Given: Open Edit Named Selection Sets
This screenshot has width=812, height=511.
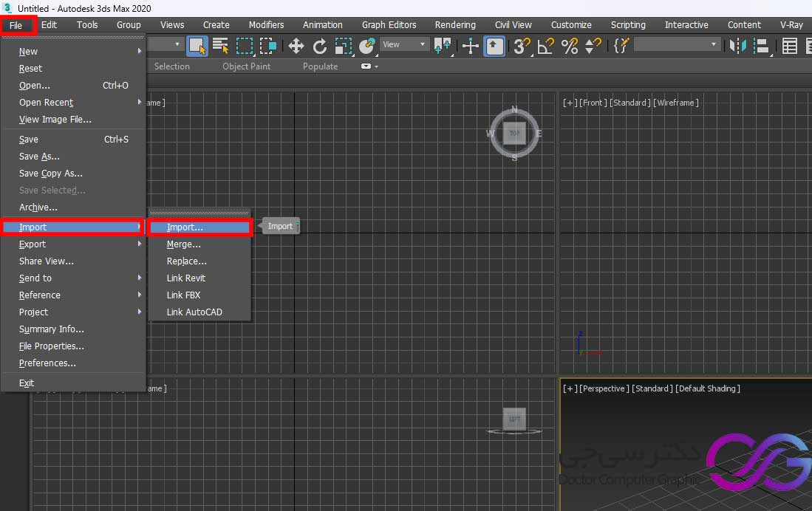Looking at the screenshot, I should (x=621, y=46).
